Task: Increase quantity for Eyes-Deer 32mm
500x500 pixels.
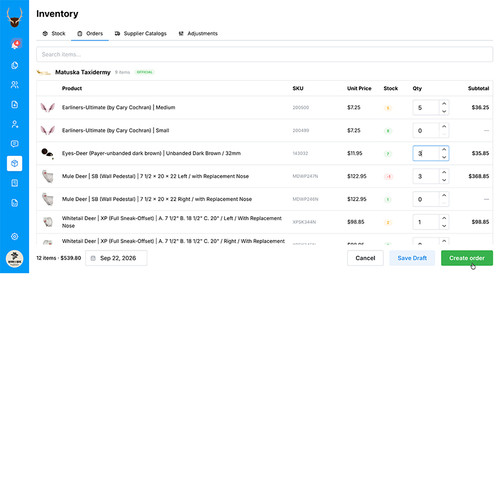Action: pos(444,149)
